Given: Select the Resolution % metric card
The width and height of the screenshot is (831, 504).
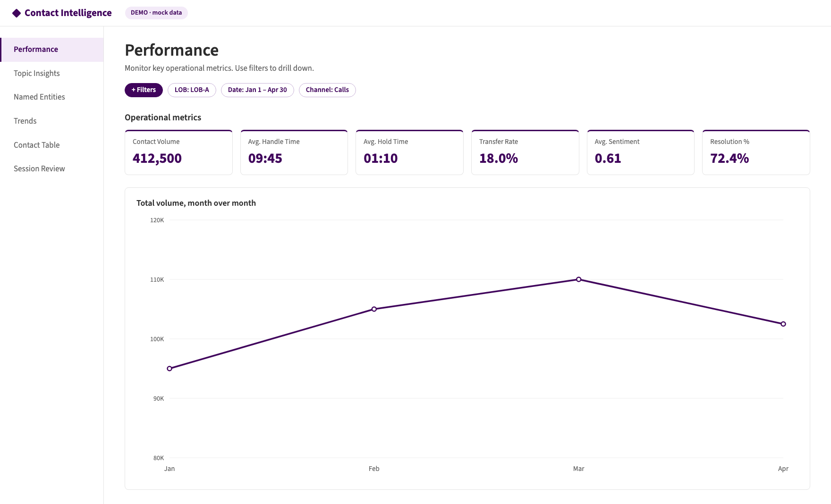Looking at the screenshot, I should click(x=756, y=152).
